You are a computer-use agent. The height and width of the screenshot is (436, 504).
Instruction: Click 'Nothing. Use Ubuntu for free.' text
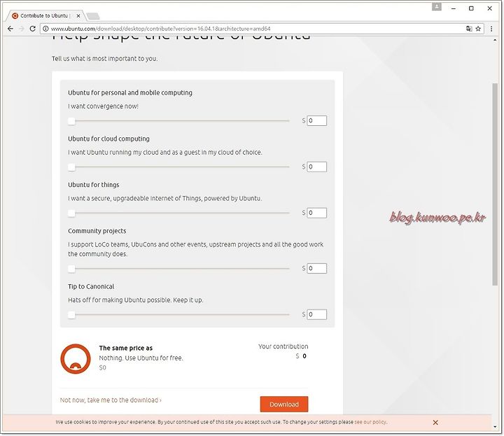coord(141,358)
